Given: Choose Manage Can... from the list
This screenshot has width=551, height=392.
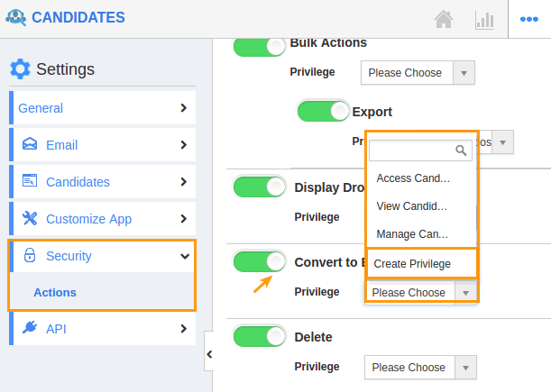Looking at the screenshot, I should pos(412,234).
